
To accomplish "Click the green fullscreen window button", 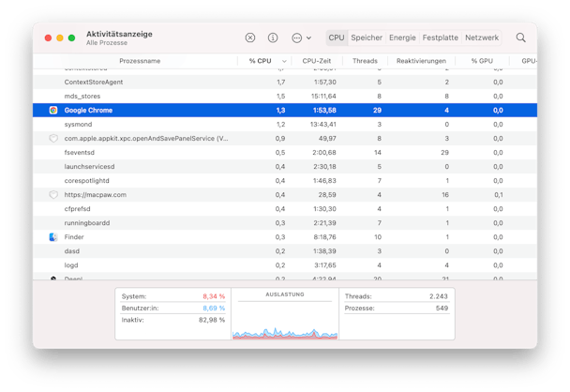I will [x=71, y=38].
